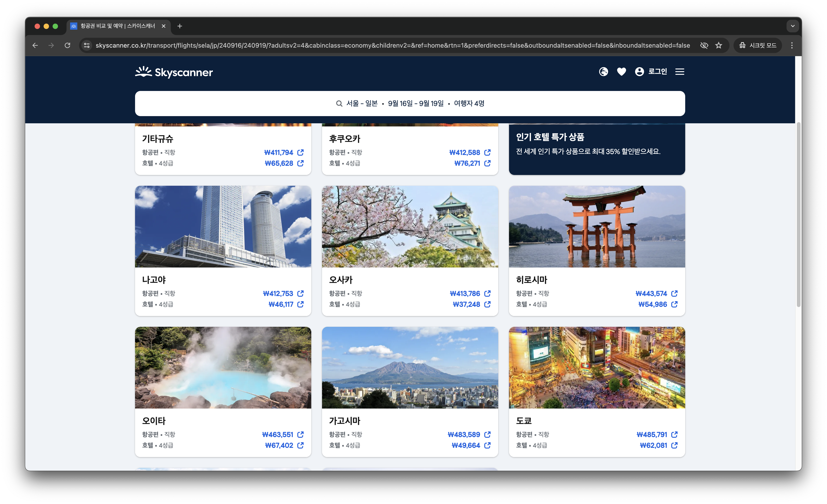Click the 오이타 hot spring photo
Image resolution: width=827 pixels, height=504 pixels.
pyautogui.click(x=223, y=367)
